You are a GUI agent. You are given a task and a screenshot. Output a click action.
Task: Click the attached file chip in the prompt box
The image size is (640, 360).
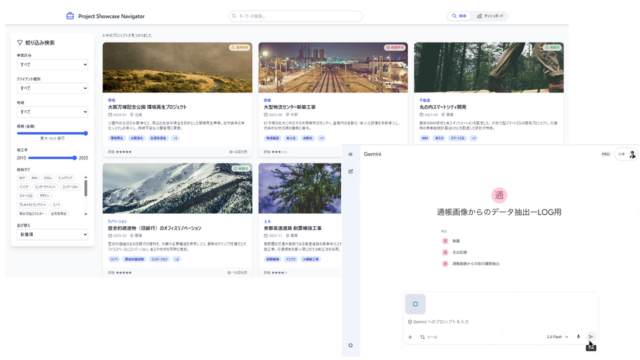point(415,304)
